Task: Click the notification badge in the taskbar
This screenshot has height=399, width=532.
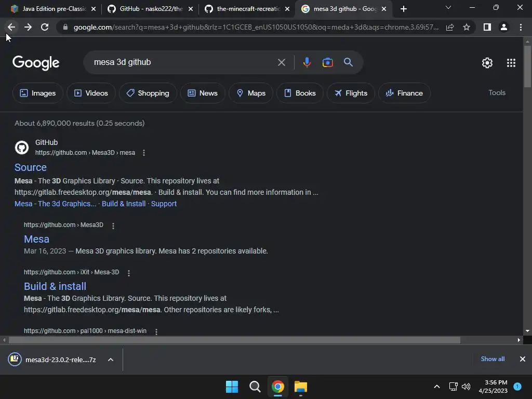Action: [517, 386]
